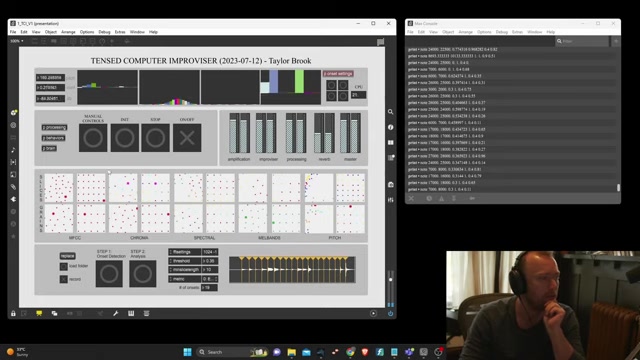640x360 pixels.
Task: Open the paperclip icon in left sidebar
Action: click(x=13, y=187)
